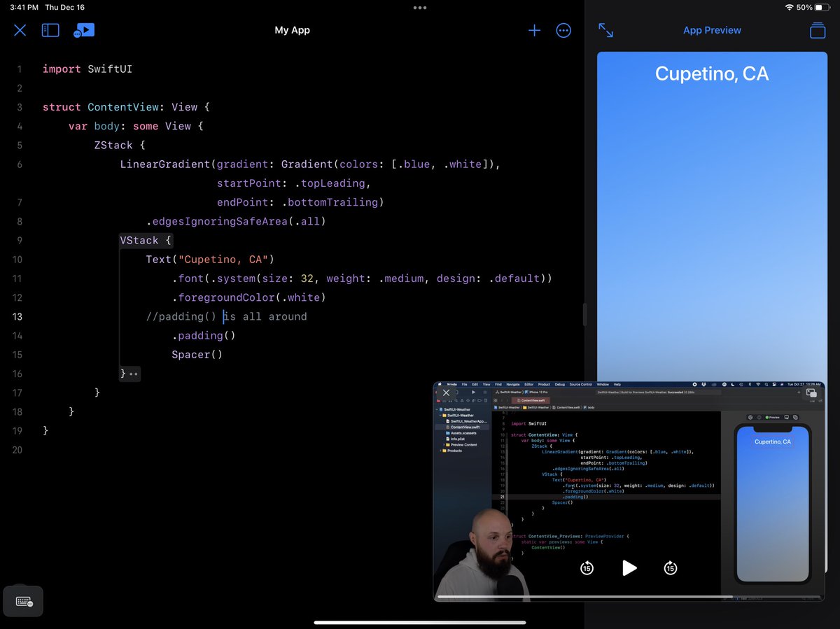Viewport: 840px width, 629px height.
Task: Play the tutorial video
Action: pyautogui.click(x=629, y=568)
